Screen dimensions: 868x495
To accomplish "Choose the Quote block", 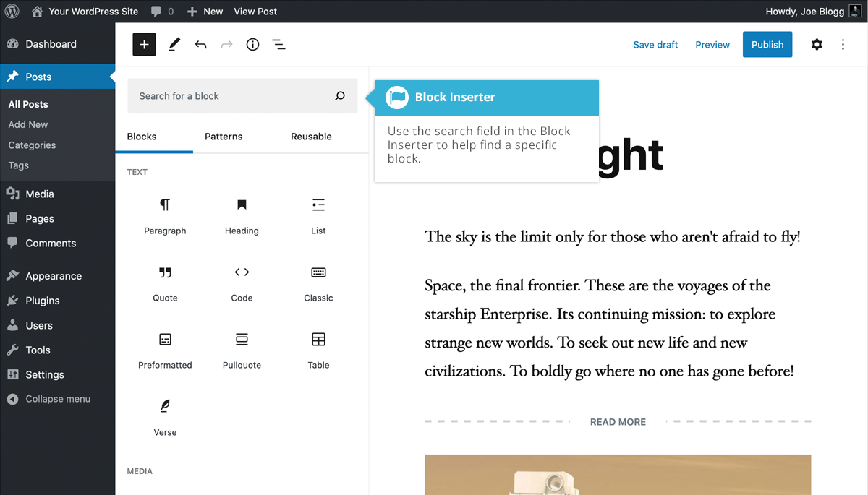I will [x=165, y=282].
